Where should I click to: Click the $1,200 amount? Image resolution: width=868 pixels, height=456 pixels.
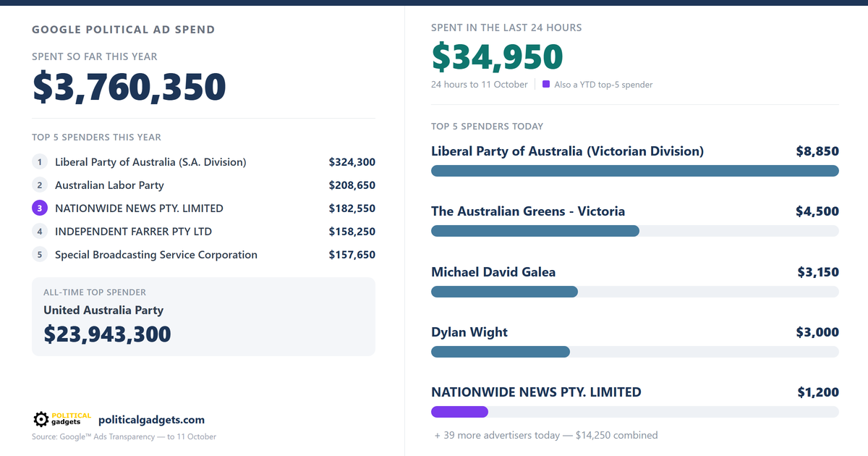(x=818, y=392)
